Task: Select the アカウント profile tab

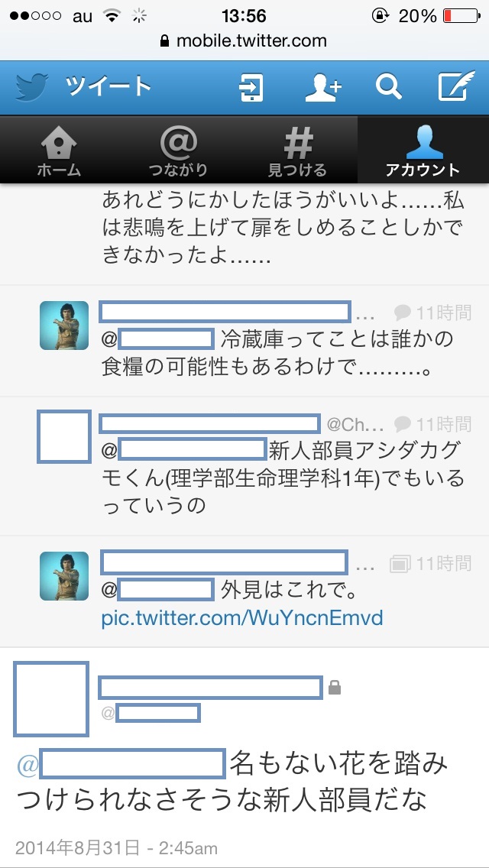Action: tap(423, 151)
